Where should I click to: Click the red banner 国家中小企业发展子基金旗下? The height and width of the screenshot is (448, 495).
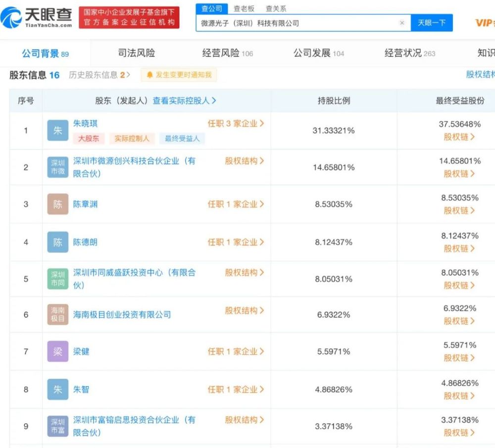(x=129, y=17)
